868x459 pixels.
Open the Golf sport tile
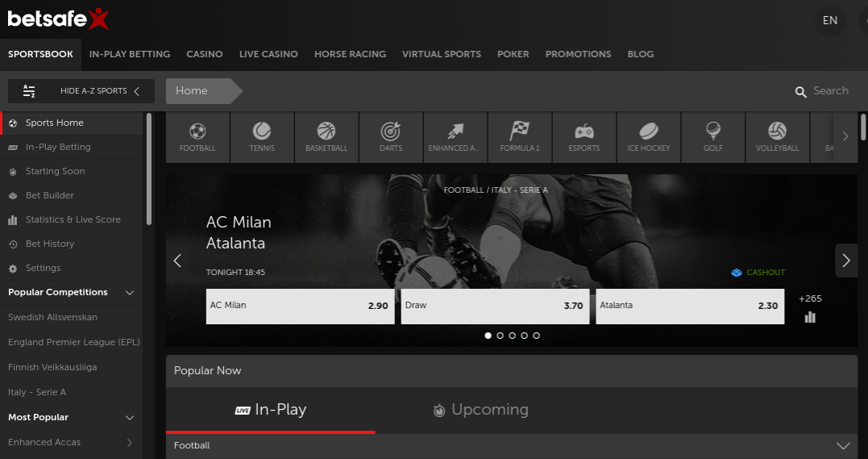[x=713, y=137]
